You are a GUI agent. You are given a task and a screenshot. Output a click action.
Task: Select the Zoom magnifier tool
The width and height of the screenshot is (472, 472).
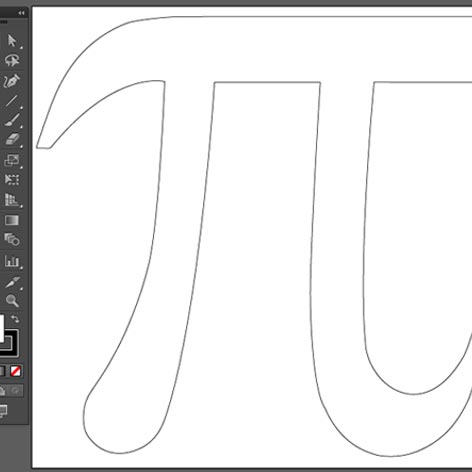(x=12, y=301)
